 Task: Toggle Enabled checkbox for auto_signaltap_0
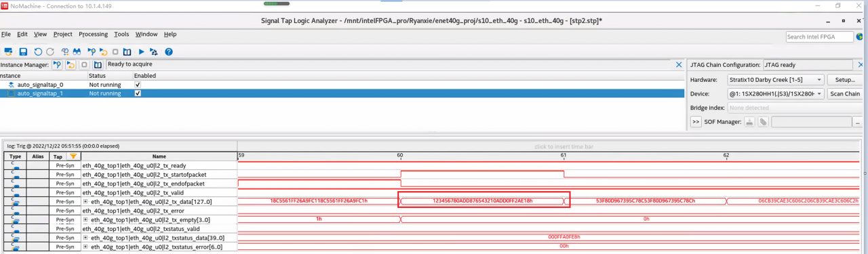[x=138, y=85]
